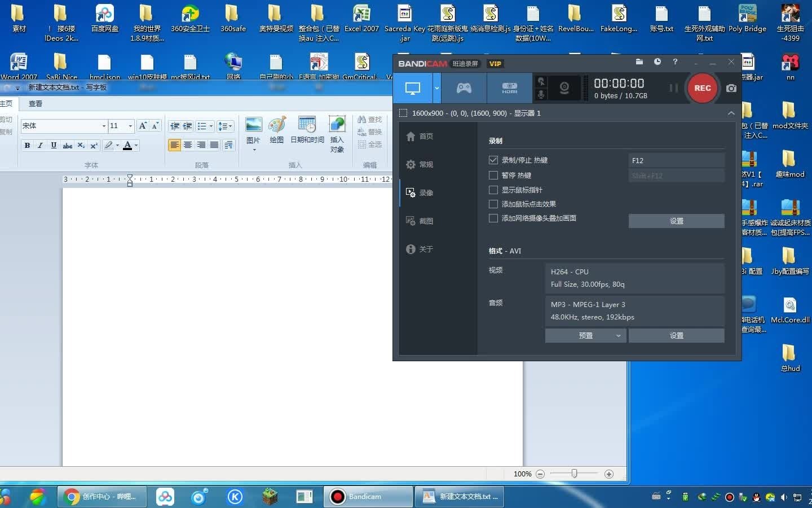Screen dimensions: 812x508
Task: Take a screenshot with the Bandicam camera icon
Action: [x=731, y=88]
